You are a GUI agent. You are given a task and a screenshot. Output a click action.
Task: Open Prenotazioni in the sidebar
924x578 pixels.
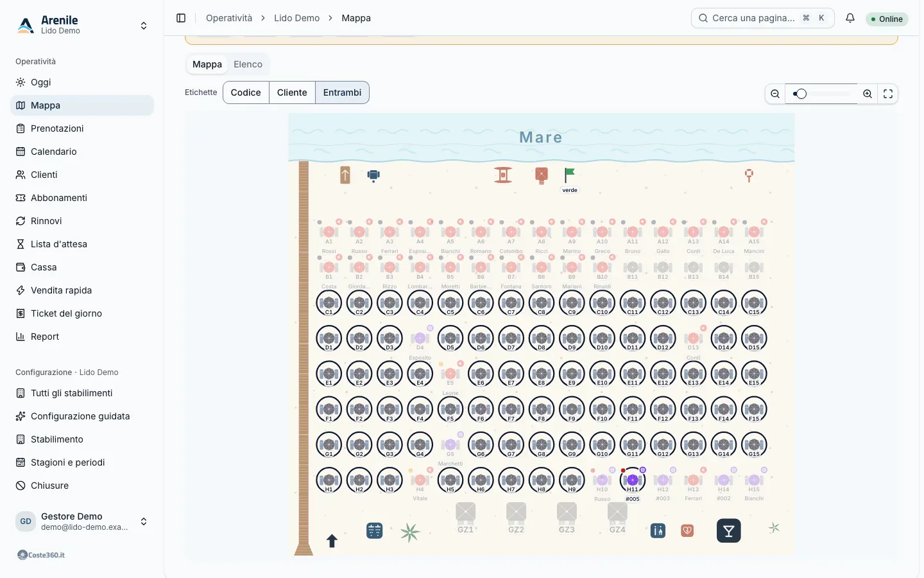tap(82, 128)
